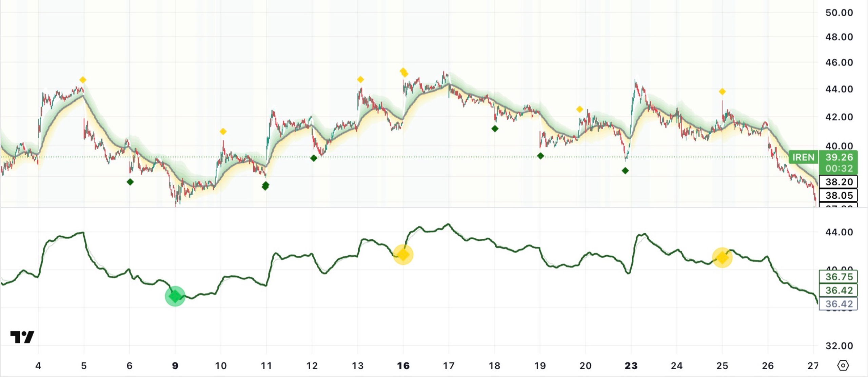This screenshot has height=377, width=868.
Task: Click the 16 date label on time axis
Action: click(x=403, y=366)
